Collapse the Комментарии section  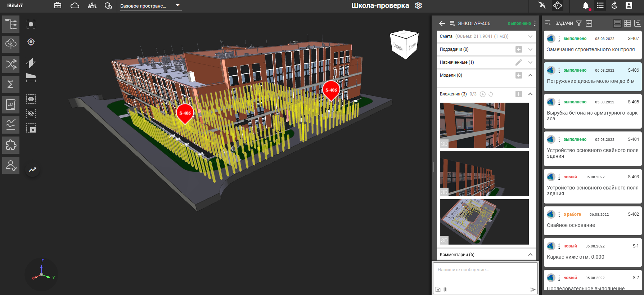pyautogui.click(x=530, y=255)
